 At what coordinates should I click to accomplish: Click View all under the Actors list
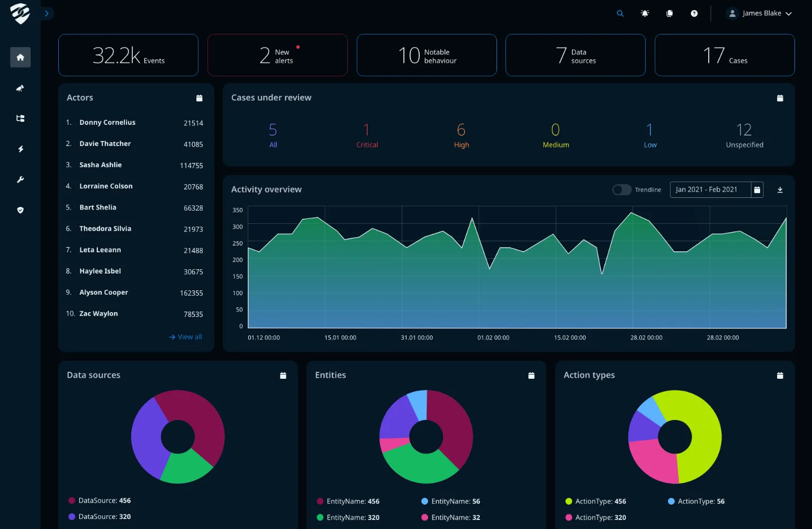(x=185, y=336)
